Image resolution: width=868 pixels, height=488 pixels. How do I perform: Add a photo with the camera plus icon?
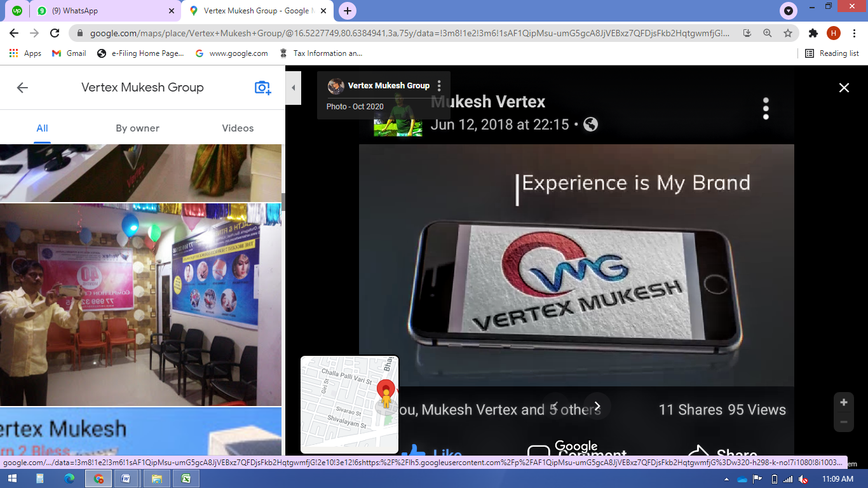pos(262,88)
